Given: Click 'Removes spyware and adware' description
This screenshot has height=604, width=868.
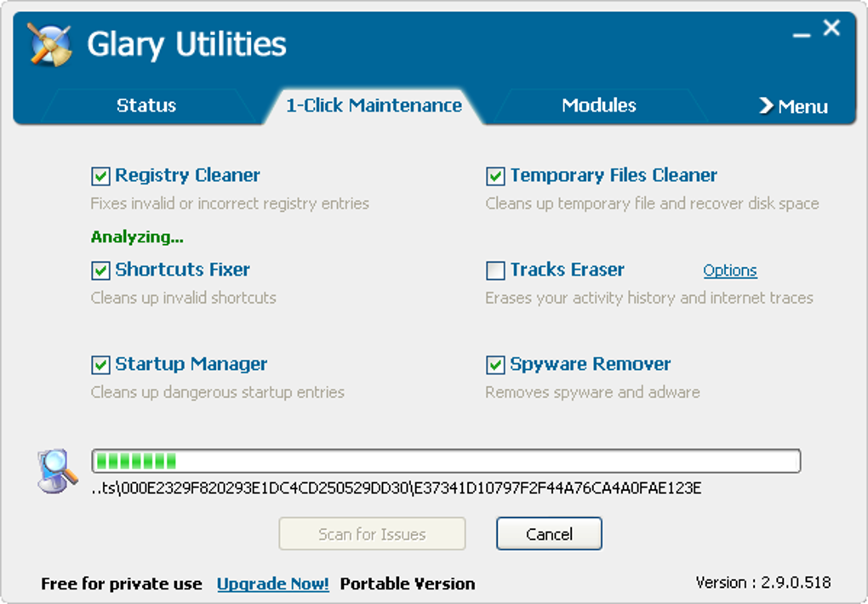Looking at the screenshot, I should [x=592, y=392].
